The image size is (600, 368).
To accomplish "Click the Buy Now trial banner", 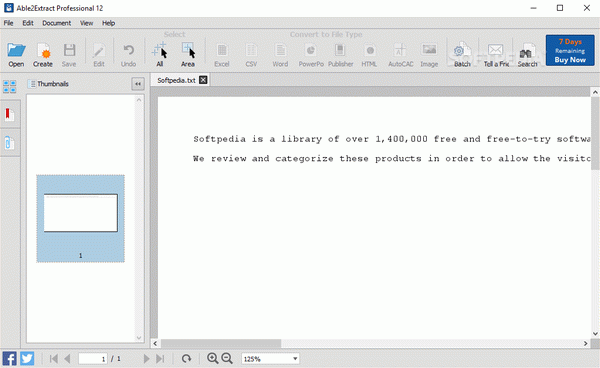I will pyautogui.click(x=570, y=50).
